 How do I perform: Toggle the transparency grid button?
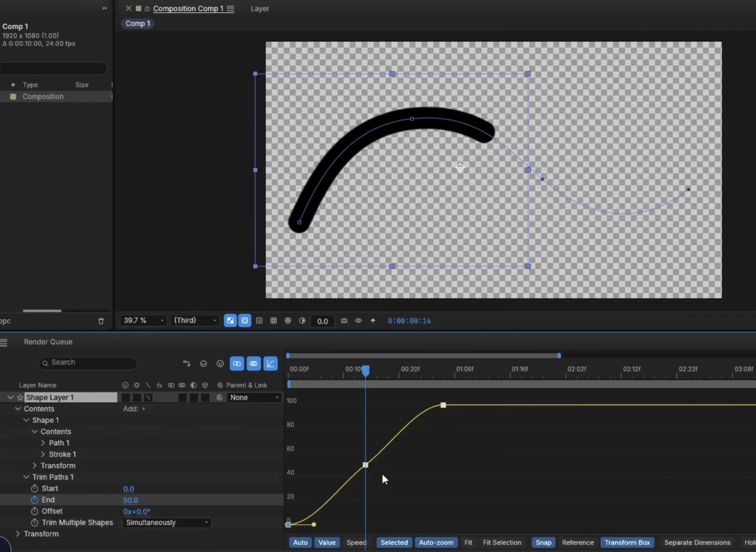click(x=230, y=321)
